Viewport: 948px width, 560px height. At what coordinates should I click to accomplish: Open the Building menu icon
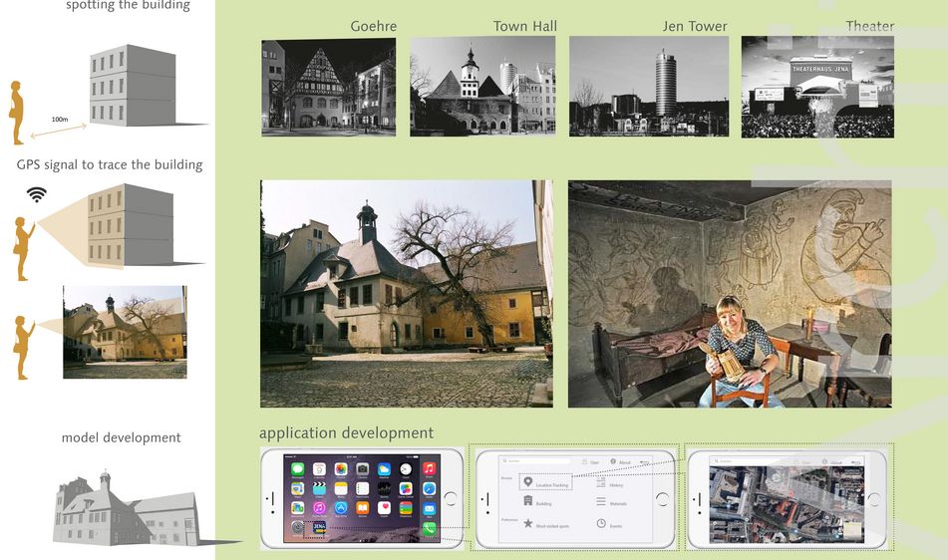(528, 502)
